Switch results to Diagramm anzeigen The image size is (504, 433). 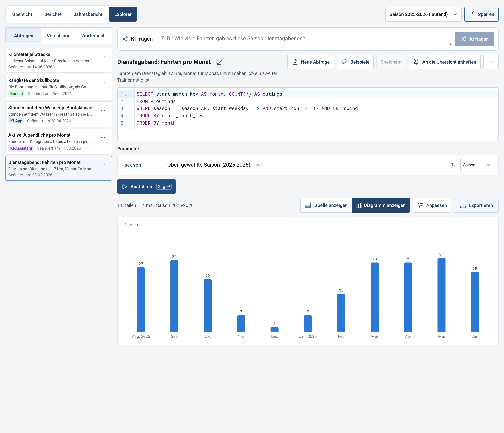click(x=381, y=205)
